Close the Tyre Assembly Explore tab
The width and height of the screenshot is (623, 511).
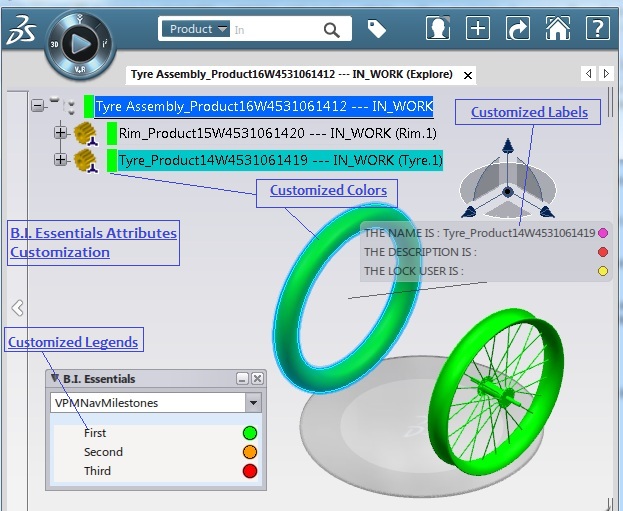[468, 75]
